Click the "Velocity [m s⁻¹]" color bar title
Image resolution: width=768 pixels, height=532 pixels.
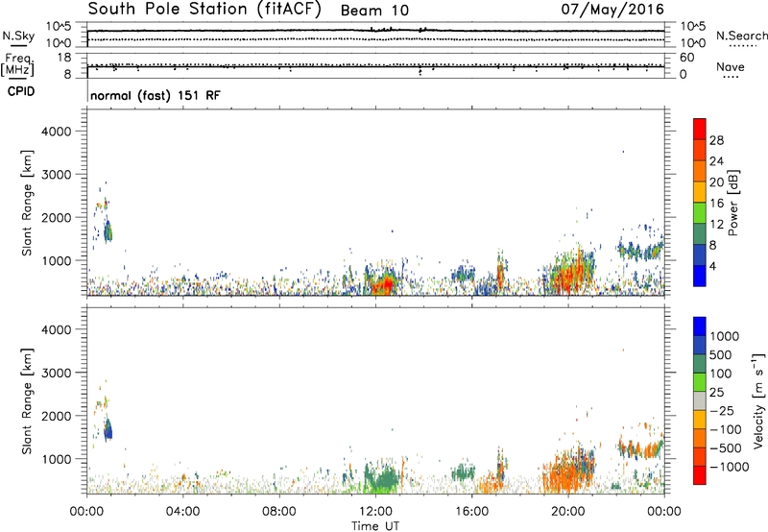tap(758, 401)
